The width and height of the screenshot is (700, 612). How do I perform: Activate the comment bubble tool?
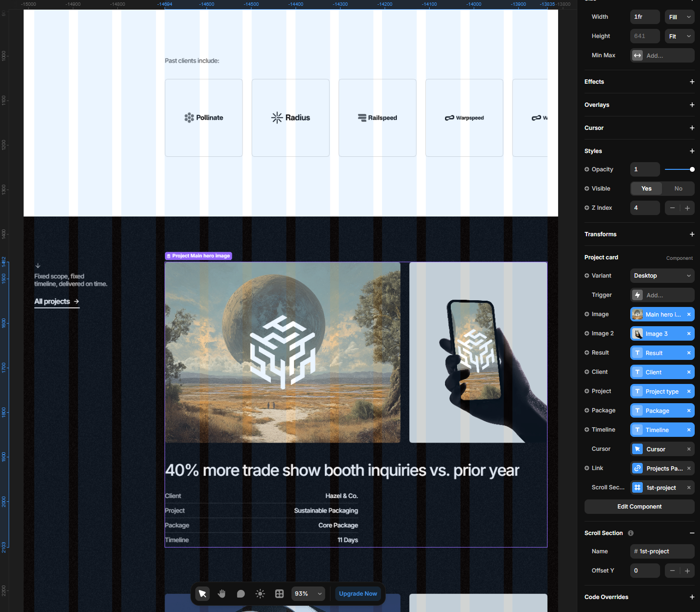241,594
